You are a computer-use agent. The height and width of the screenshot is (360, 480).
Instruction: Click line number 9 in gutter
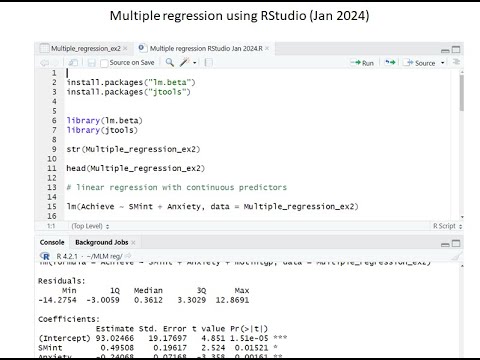click(x=54, y=149)
